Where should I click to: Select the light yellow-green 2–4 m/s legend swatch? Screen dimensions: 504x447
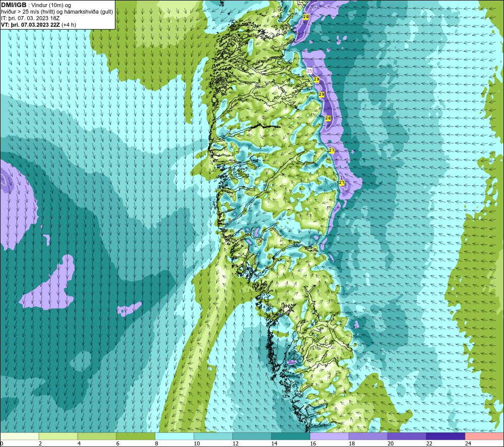click(58, 436)
